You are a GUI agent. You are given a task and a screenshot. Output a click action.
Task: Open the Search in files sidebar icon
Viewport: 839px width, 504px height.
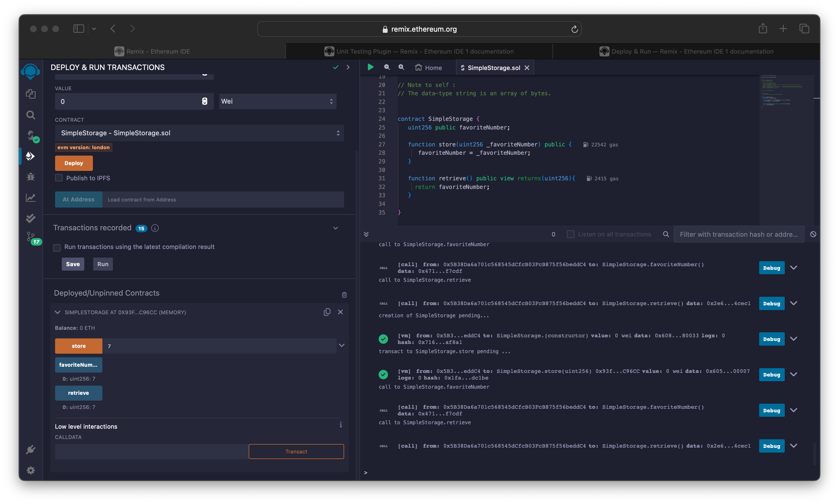31,115
